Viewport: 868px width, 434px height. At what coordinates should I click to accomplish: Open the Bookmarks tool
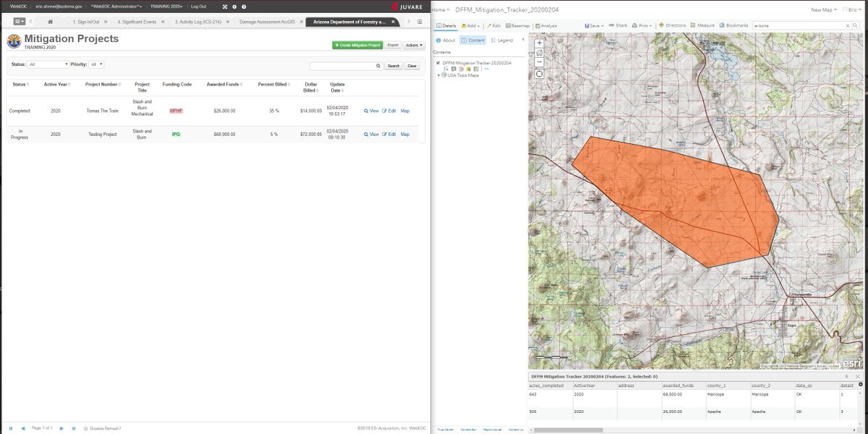(734, 25)
